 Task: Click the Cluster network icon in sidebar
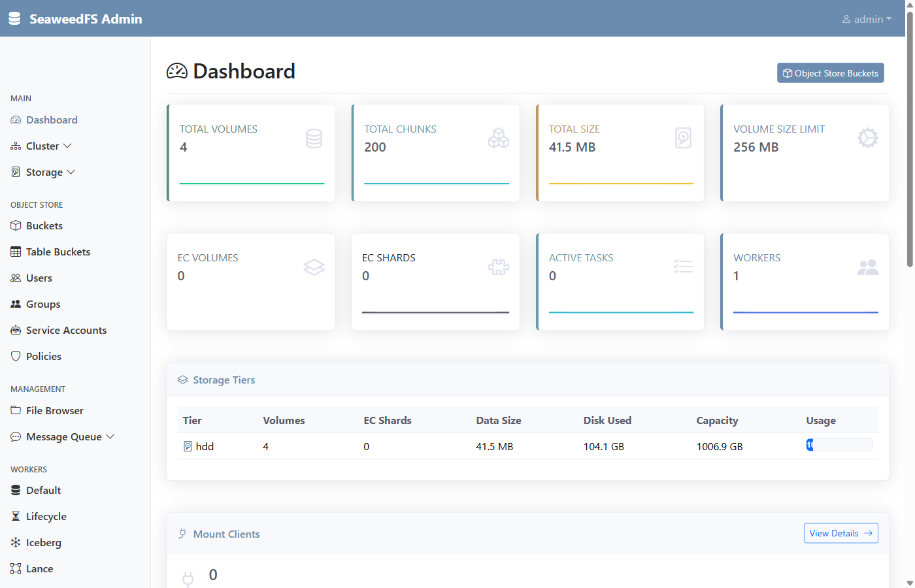[x=16, y=146]
